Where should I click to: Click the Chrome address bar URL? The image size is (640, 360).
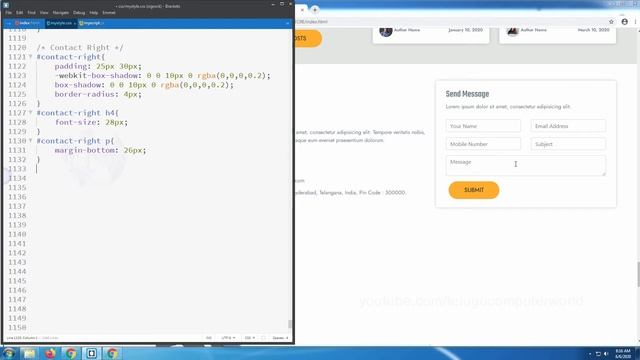(311, 22)
